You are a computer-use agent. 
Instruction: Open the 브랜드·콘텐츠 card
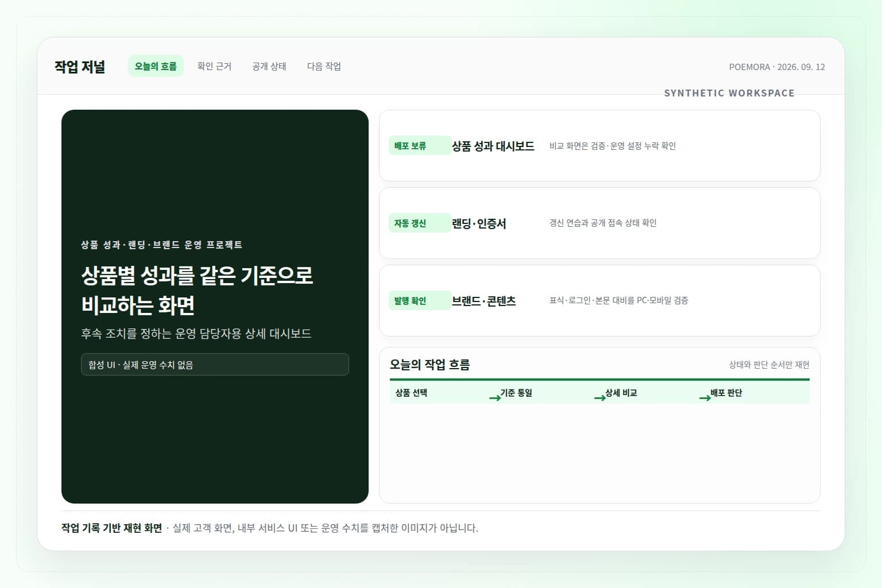click(x=599, y=300)
